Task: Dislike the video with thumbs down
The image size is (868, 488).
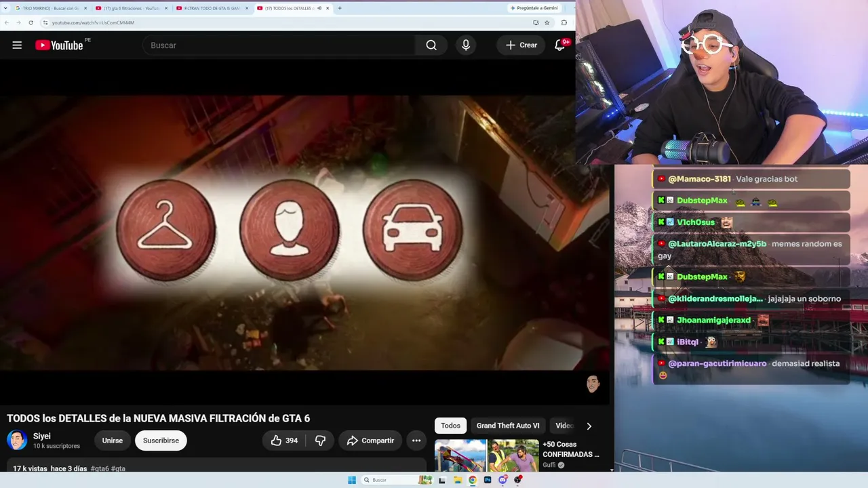Action: point(320,441)
